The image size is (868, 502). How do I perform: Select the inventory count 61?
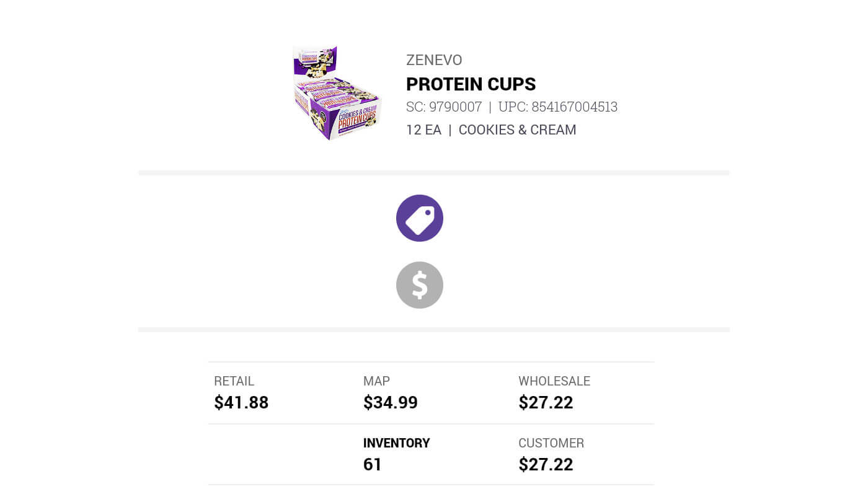point(373,465)
